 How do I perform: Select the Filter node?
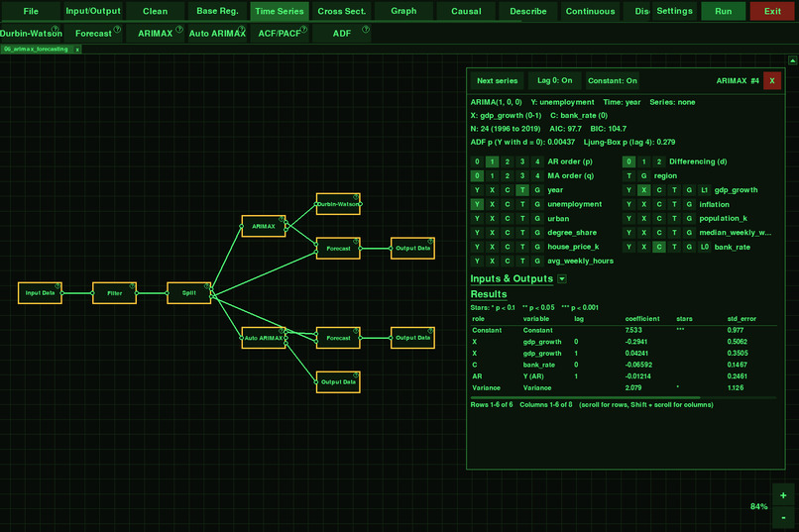[x=114, y=292]
